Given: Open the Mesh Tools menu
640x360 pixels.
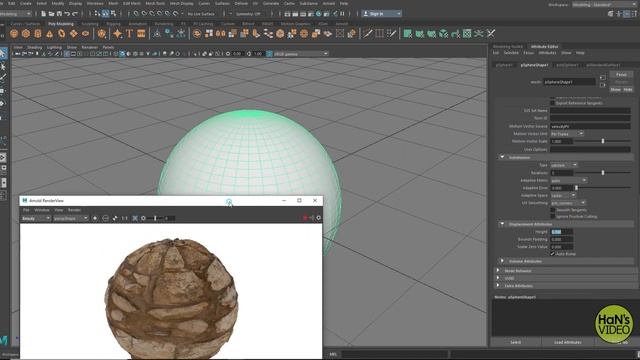Looking at the screenshot, I should coord(155,3).
